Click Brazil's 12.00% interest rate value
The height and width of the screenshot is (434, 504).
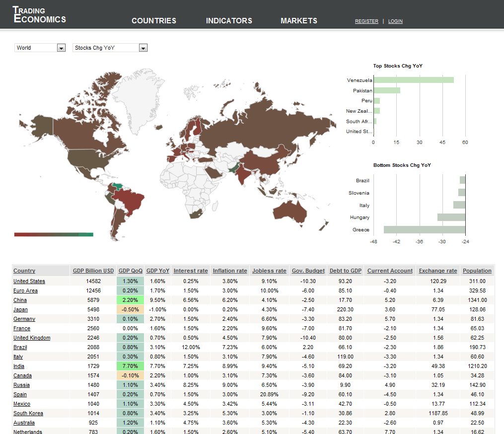pos(191,347)
